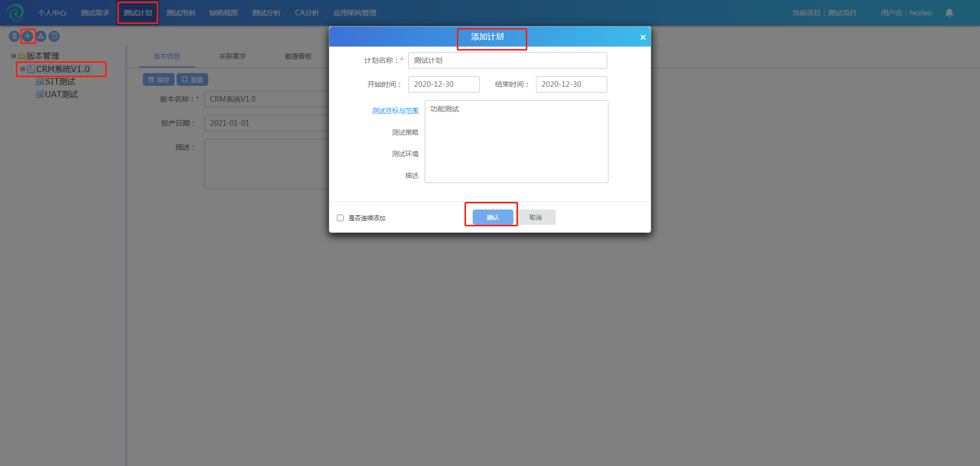Click the plus add-plan icon
Screen dimensions: 980x466
point(28,36)
